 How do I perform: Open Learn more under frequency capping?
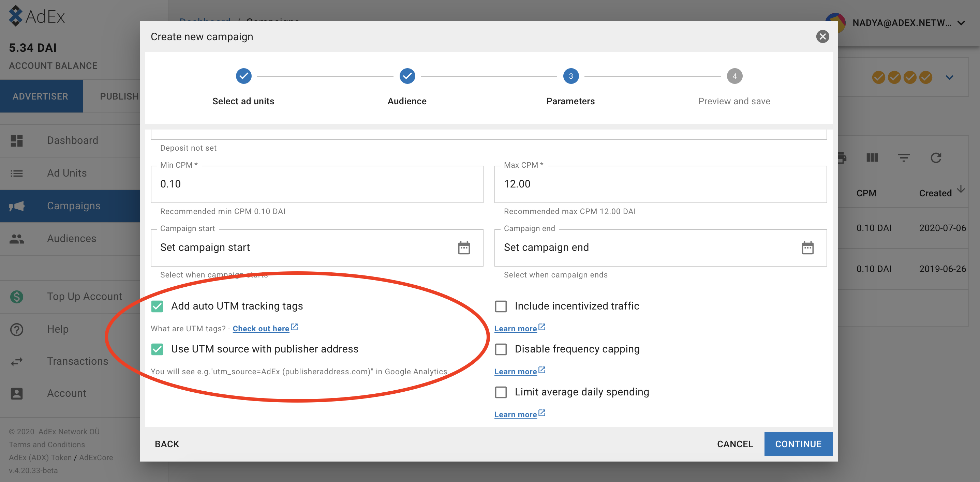[516, 372]
